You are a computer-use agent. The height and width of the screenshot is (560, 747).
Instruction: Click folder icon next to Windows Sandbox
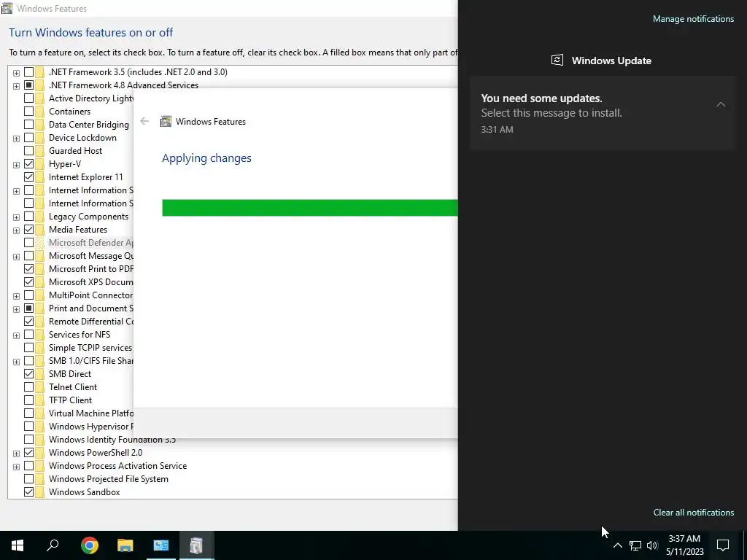point(40,492)
